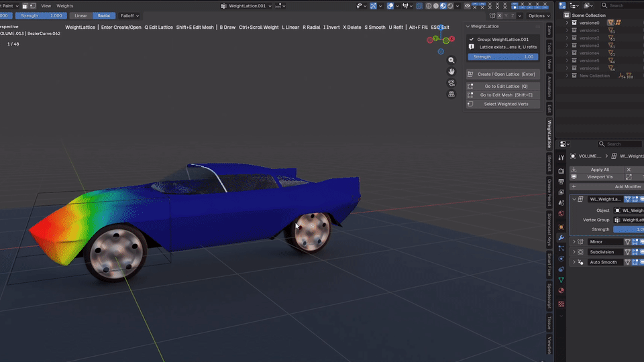This screenshot has width=644, height=362.
Task: Click Select Weighted Verts button
Action: 502,104
